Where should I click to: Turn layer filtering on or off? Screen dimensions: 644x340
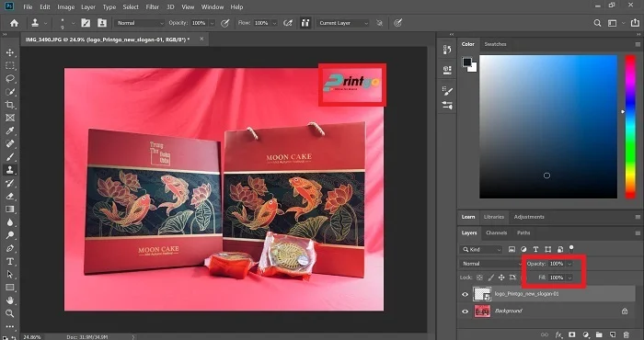tap(571, 248)
